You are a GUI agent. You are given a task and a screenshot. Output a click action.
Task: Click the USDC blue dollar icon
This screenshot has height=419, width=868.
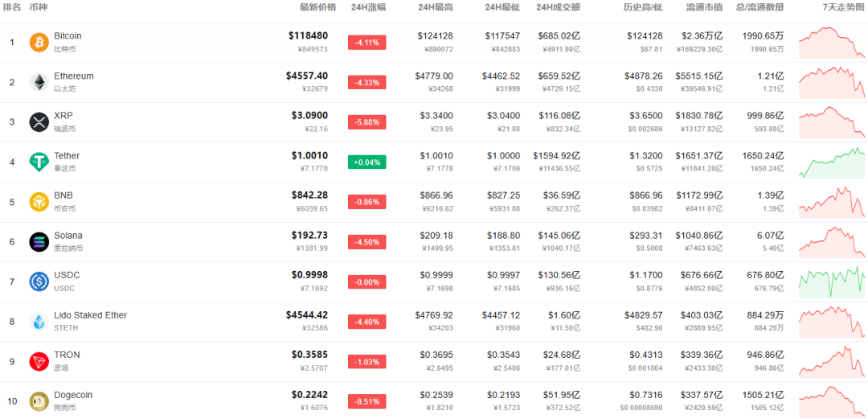39,281
